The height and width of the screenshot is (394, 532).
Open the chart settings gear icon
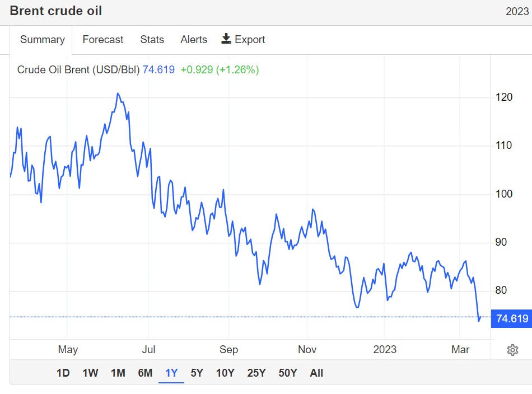512,350
